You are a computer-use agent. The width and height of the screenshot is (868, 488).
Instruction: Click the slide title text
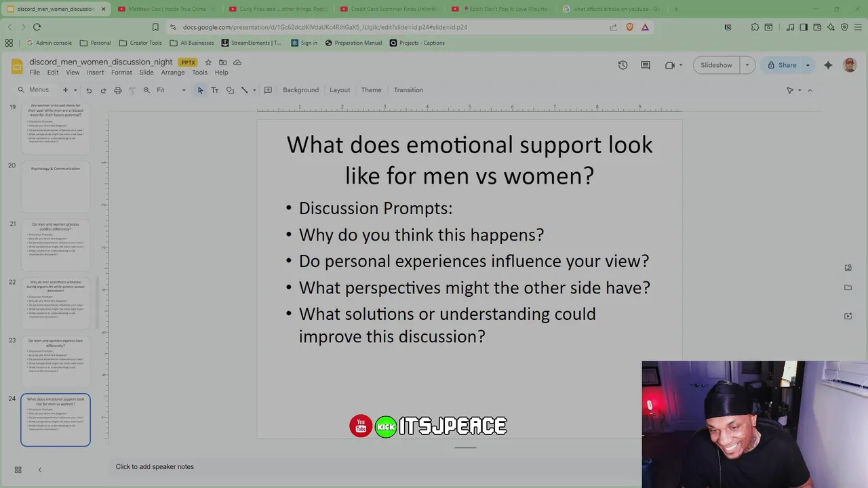(469, 160)
